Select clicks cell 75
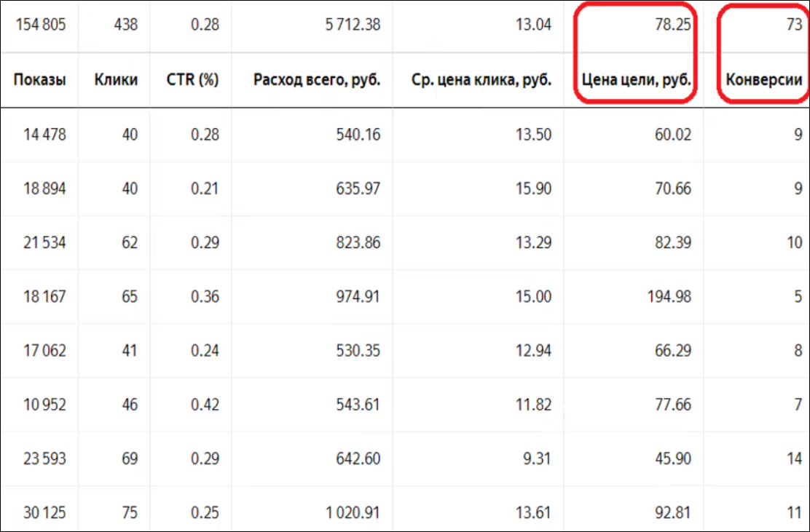The width and height of the screenshot is (810, 532). [x=130, y=513]
